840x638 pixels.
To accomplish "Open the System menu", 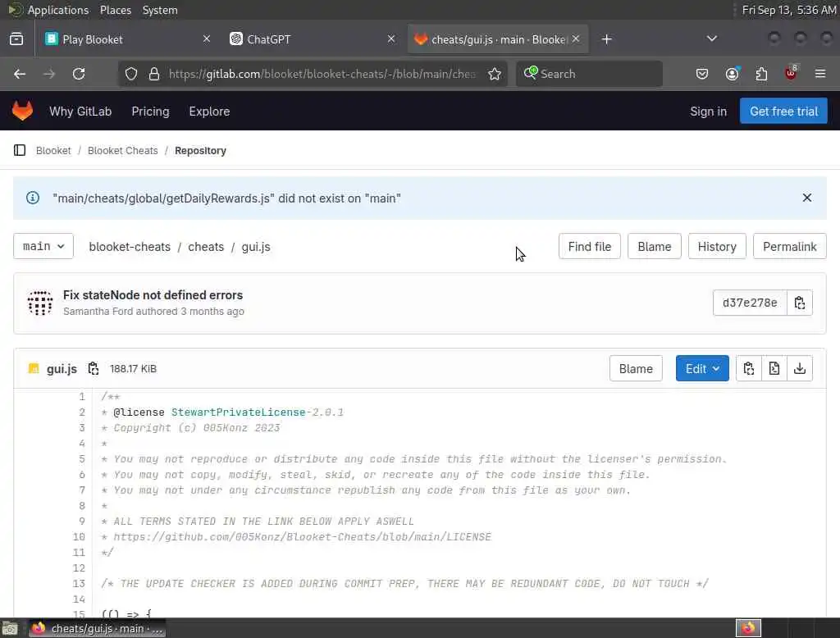I will (160, 10).
